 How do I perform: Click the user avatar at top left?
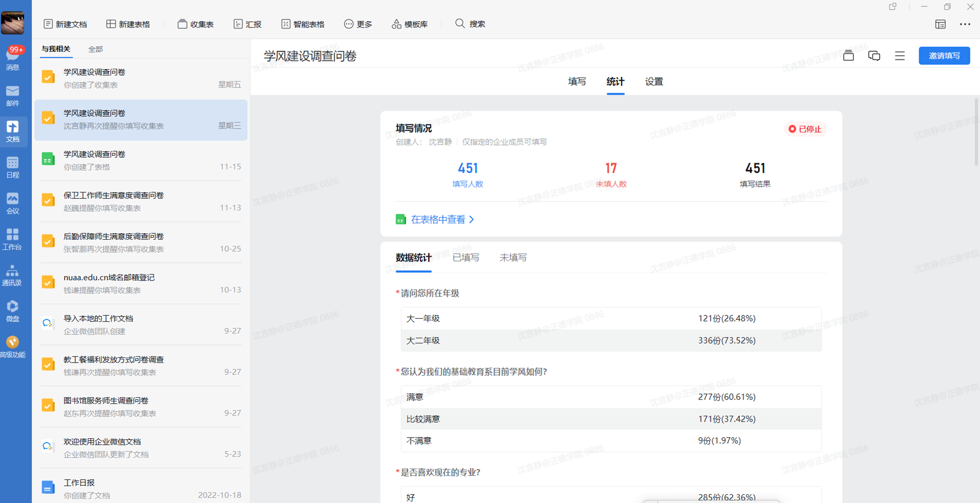click(13, 23)
